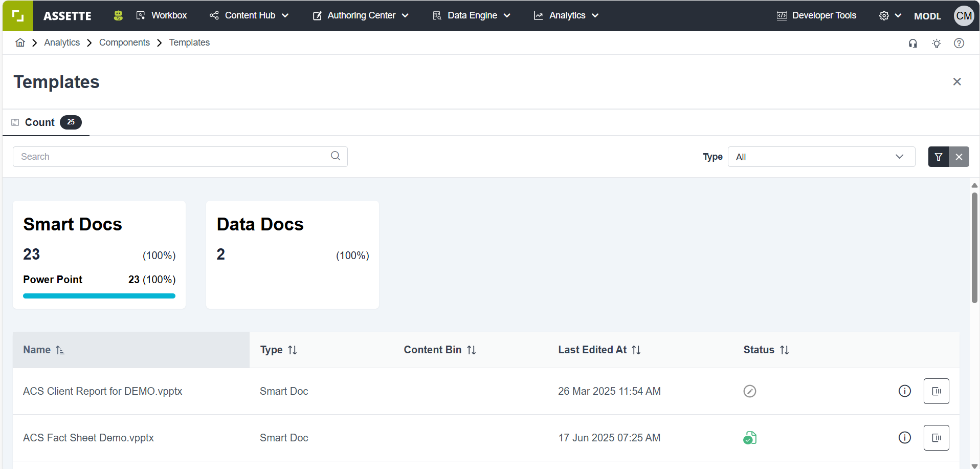Click ACS Fact Sheet Demo.vpptx name
The height and width of the screenshot is (469, 980).
click(88, 438)
